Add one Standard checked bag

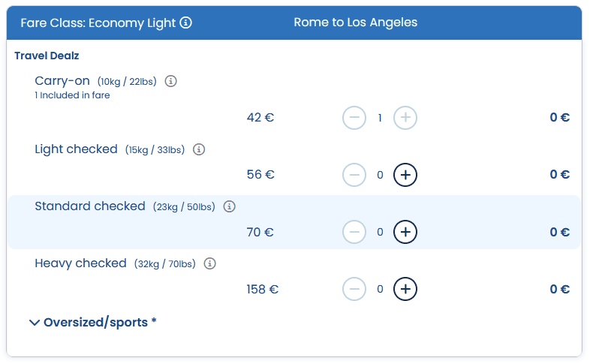(405, 232)
